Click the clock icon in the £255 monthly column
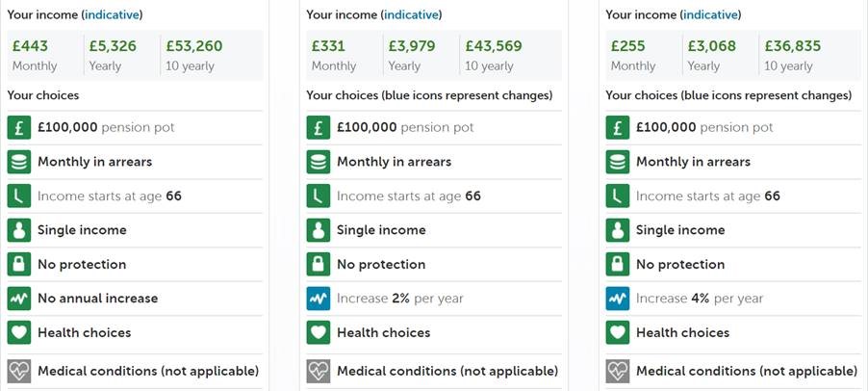 coord(617,196)
